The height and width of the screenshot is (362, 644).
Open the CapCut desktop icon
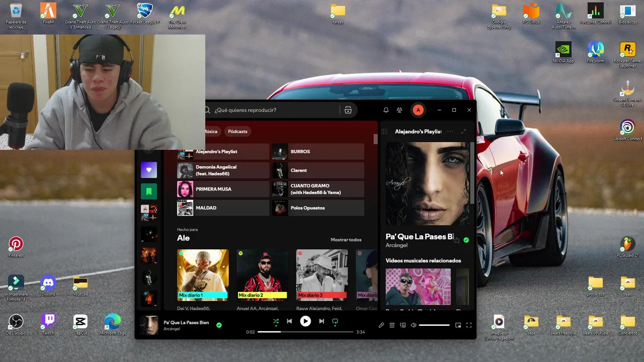pos(80,325)
